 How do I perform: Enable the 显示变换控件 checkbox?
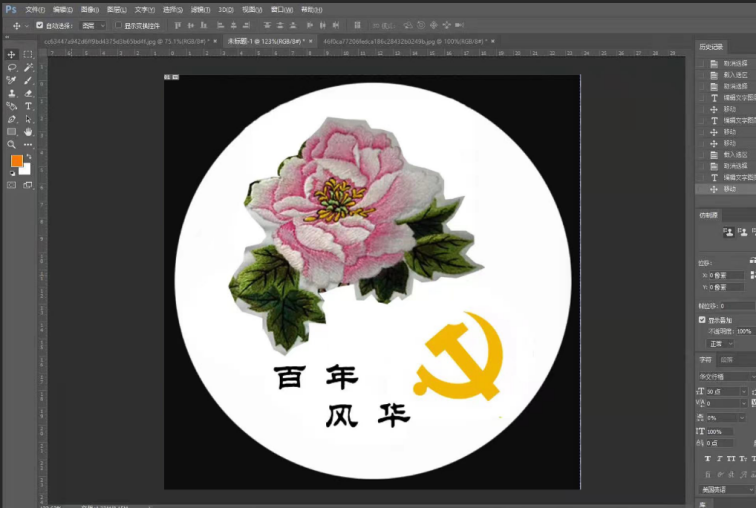click(118, 25)
